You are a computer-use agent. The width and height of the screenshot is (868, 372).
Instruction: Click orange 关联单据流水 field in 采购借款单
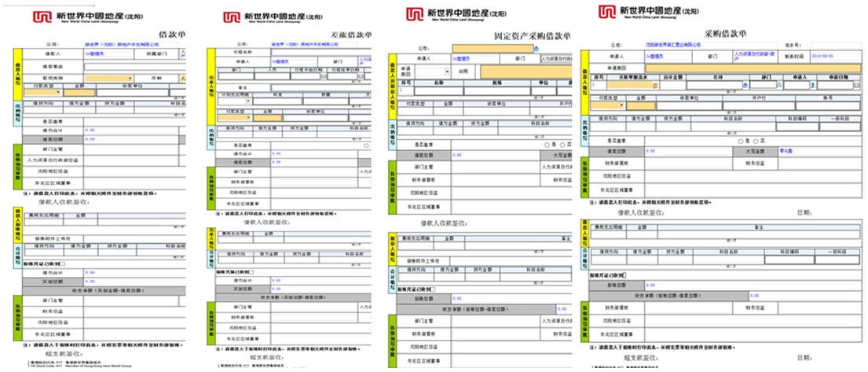pos(629,86)
